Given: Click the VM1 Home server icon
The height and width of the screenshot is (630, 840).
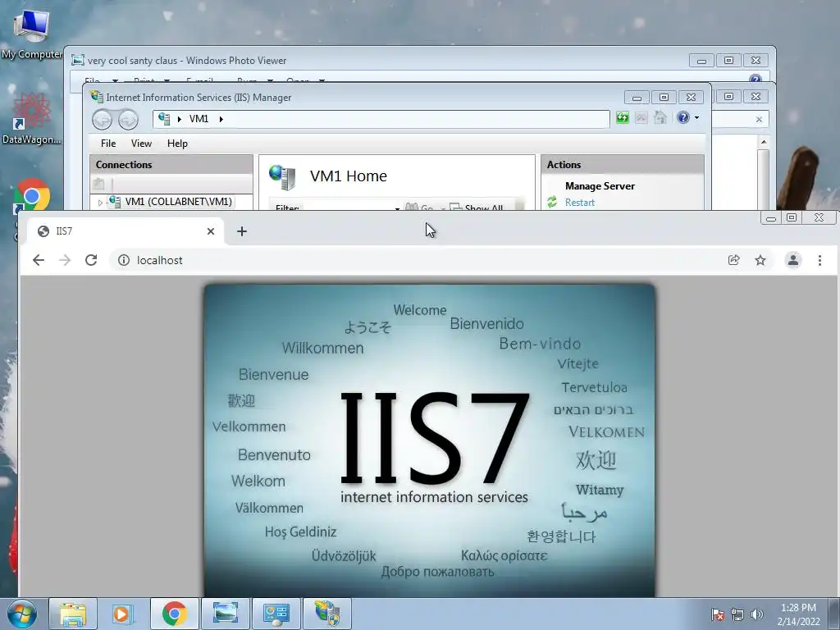Looking at the screenshot, I should 282,177.
